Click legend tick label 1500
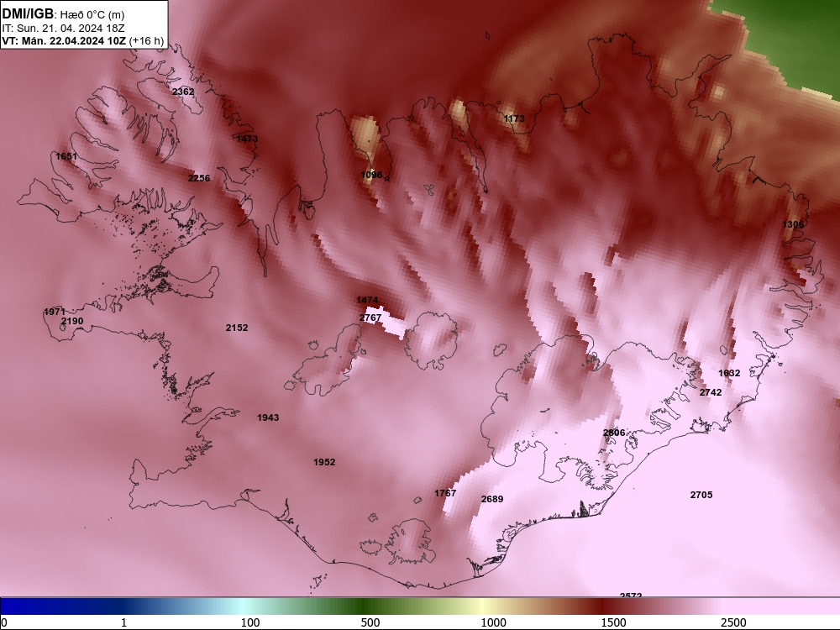Image resolution: width=840 pixels, height=630 pixels. tap(614, 622)
